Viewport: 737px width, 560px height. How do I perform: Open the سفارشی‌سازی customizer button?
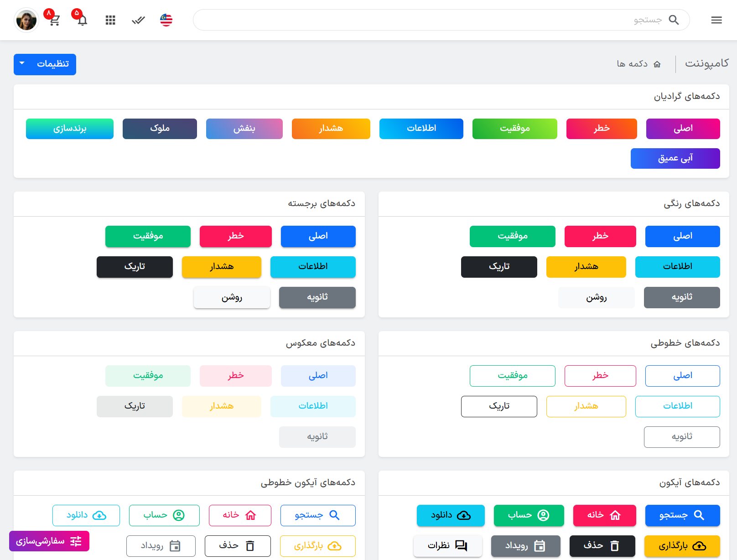point(49,541)
